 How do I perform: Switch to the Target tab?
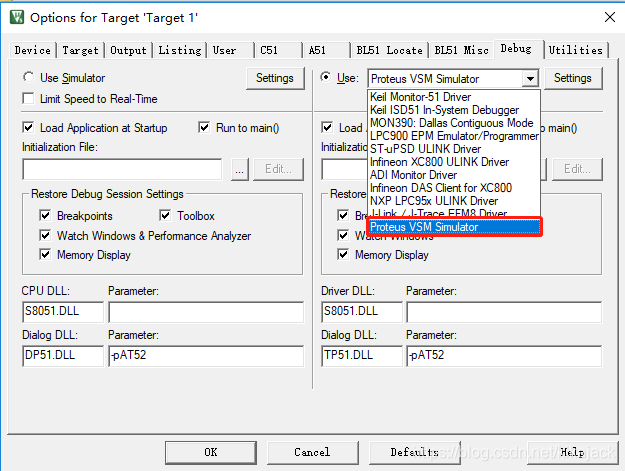[80, 50]
